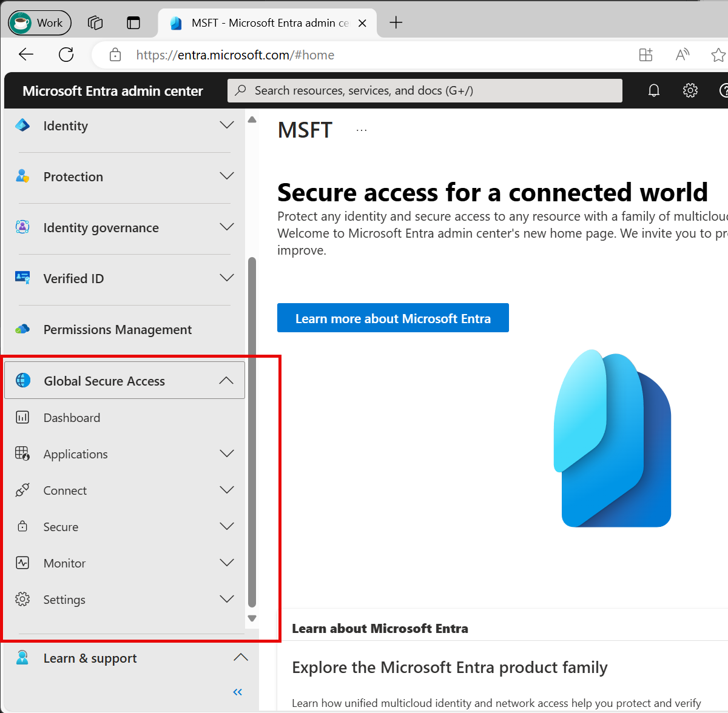Screen dimensions: 728x713
Task: Click the browser address bar URL
Action: (235, 55)
